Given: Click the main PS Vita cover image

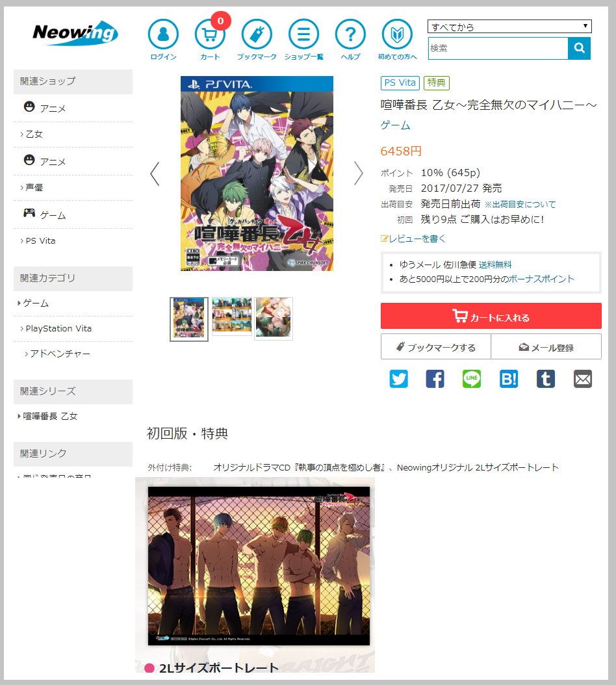Looking at the screenshot, I should click(257, 174).
